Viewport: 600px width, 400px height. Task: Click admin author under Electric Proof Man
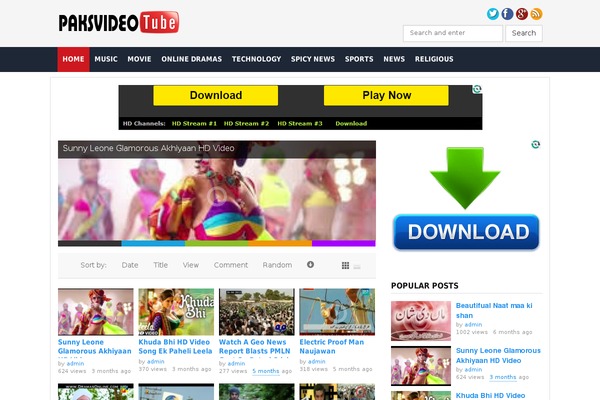(x=316, y=361)
